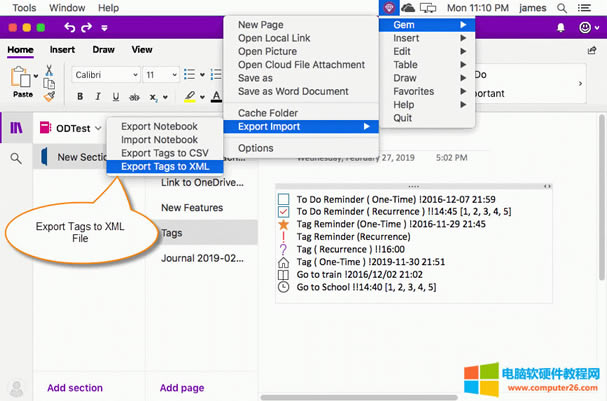Open the Journal 2019-02 page
This screenshot has width=607, height=401.
pos(202,258)
